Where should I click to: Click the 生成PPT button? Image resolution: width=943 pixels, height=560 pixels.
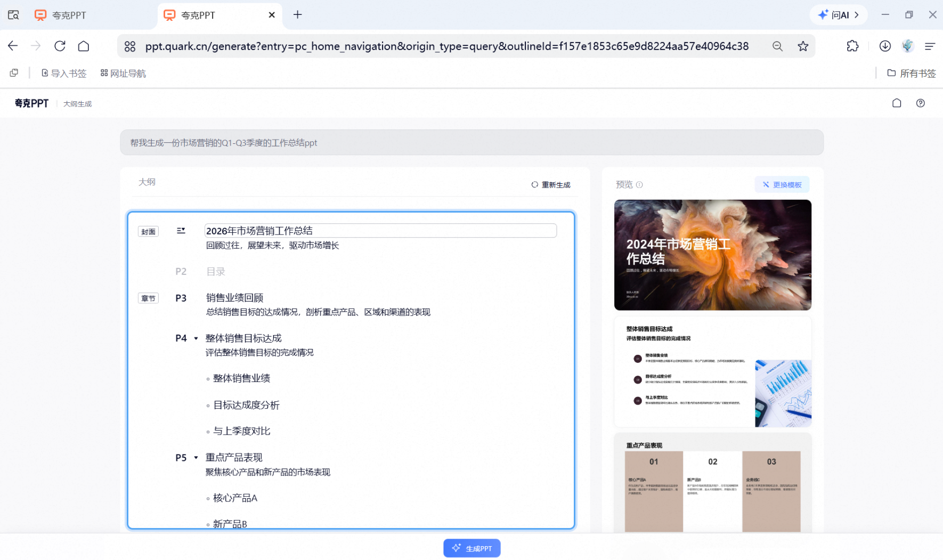(471, 548)
